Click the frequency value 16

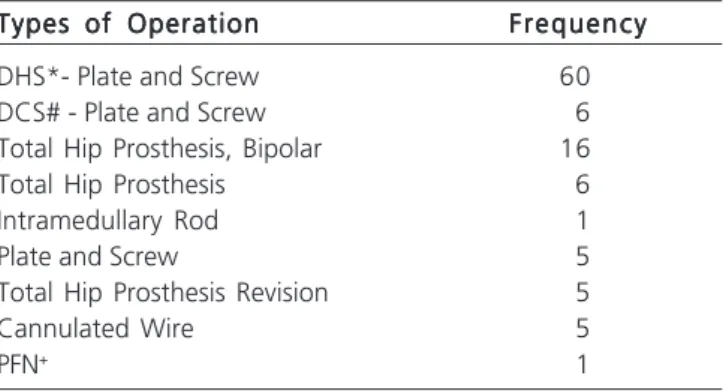pos(575,149)
